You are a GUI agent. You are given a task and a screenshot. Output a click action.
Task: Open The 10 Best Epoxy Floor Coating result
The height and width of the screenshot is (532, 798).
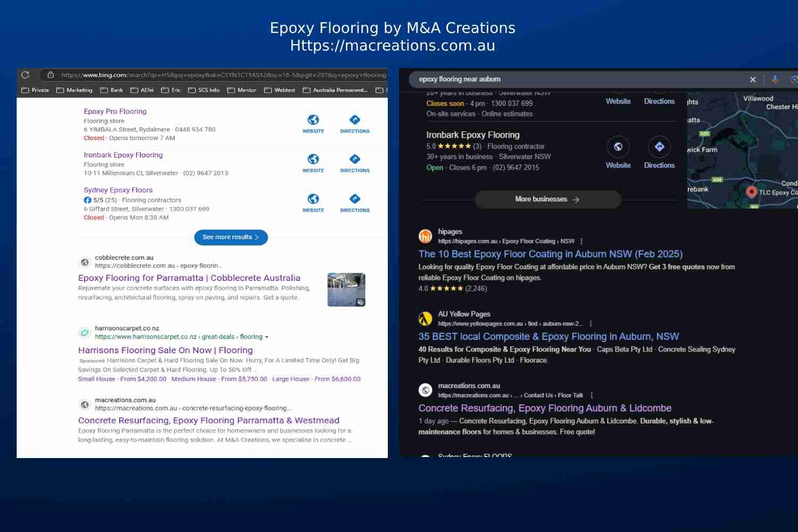tap(551, 254)
